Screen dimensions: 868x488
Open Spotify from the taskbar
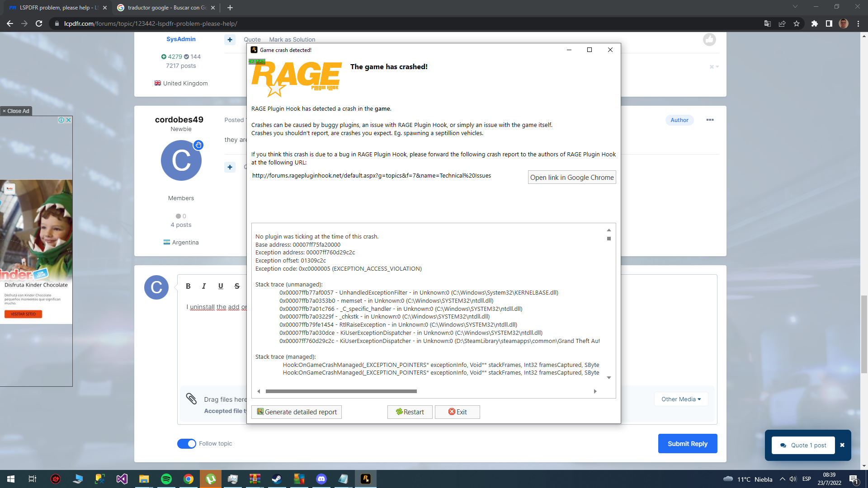166,479
